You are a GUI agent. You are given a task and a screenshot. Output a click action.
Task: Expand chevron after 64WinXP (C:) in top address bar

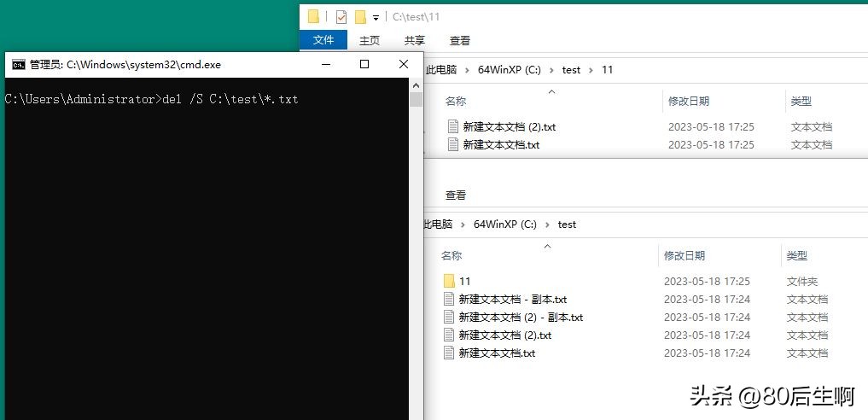click(551, 70)
